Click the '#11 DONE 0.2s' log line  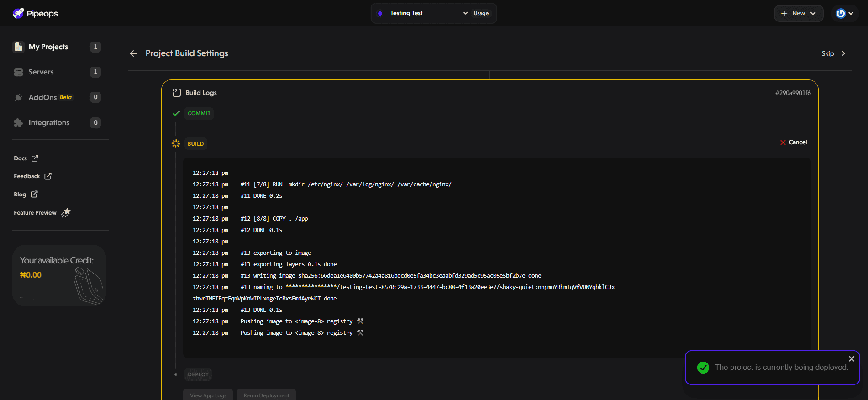coord(262,196)
